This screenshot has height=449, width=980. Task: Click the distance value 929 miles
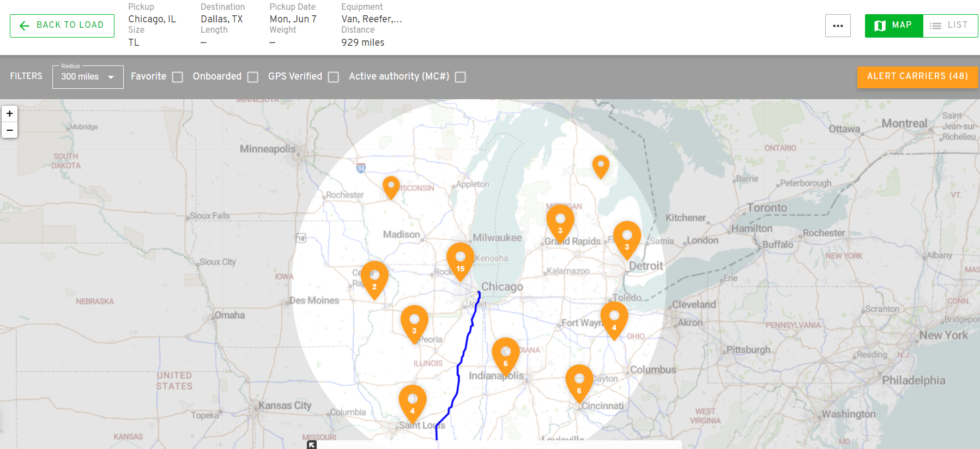click(x=363, y=43)
